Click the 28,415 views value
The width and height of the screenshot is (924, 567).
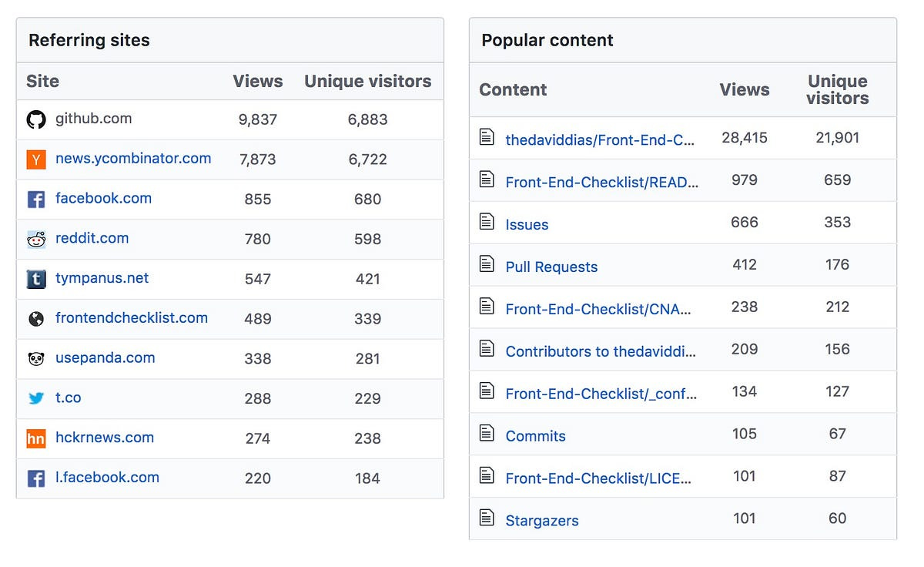click(745, 138)
